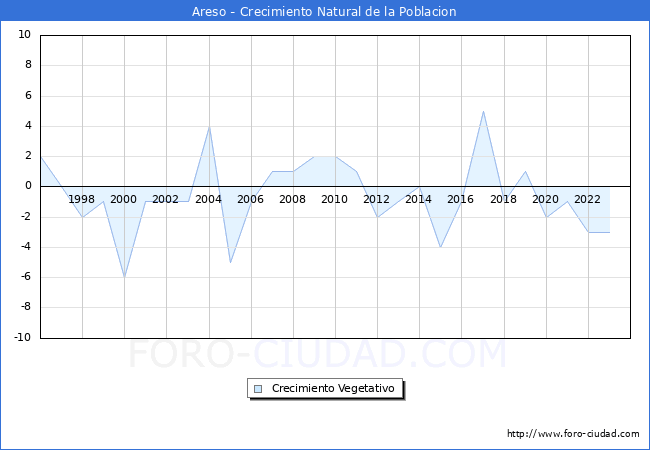This screenshot has width=650, height=450.
Task: Click the 2000 lowest data point at -6
Action: coord(124,277)
